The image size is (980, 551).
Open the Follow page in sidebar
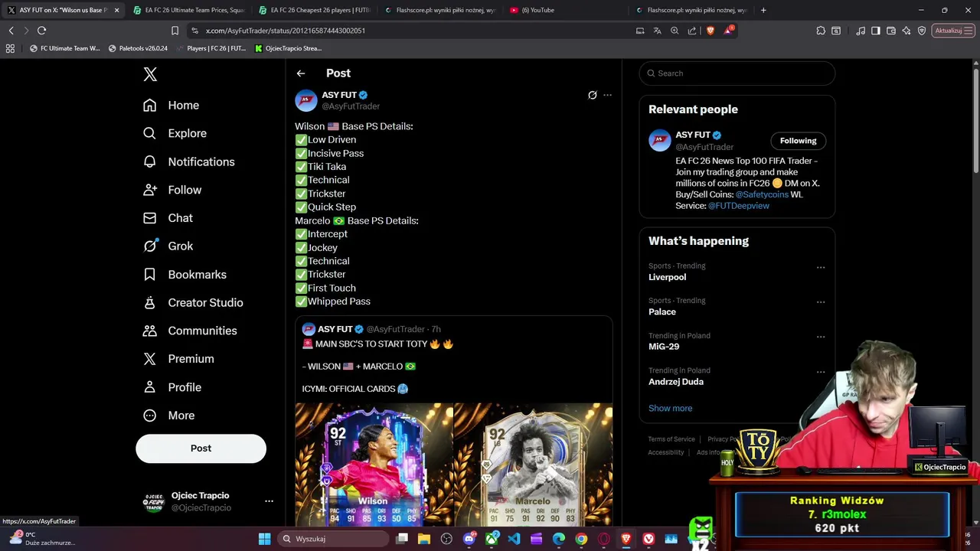pos(172,190)
